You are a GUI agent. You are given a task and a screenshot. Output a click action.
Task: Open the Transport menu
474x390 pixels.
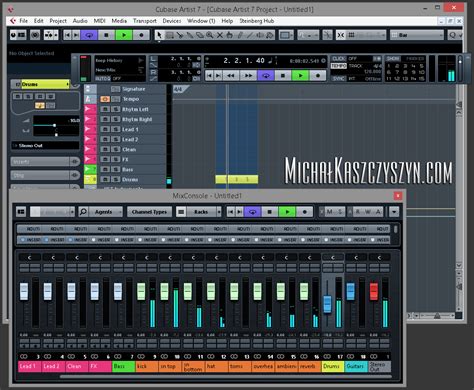tap(145, 21)
